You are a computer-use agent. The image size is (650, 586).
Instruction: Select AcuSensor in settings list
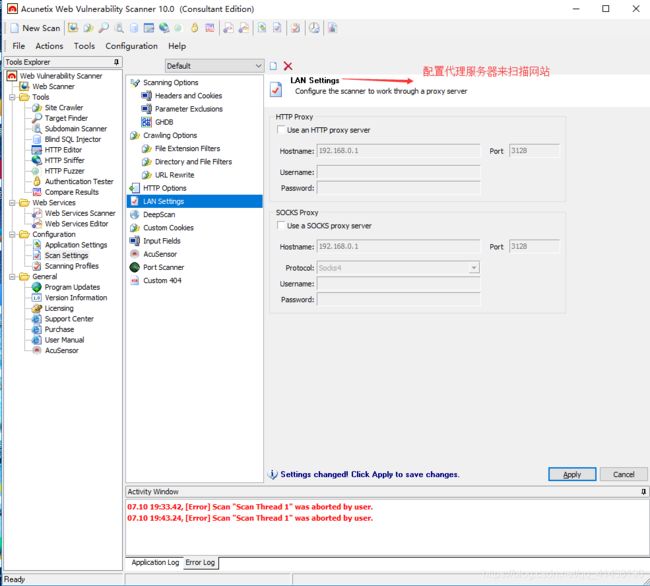click(160, 254)
